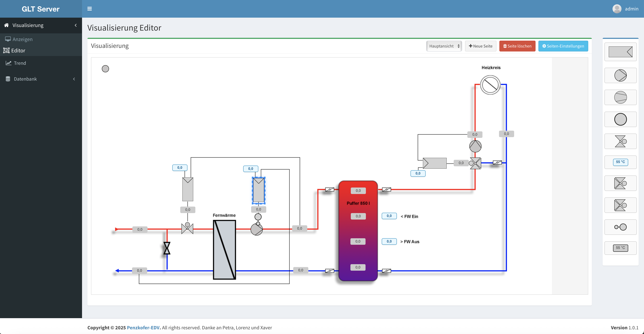Expand the Datenbank sidebar section
Image resolution: width=644 pixels, height=334 pixels.
[74, 79]
